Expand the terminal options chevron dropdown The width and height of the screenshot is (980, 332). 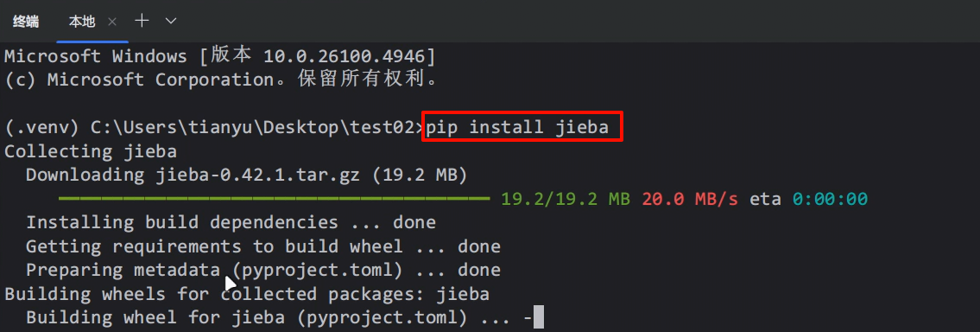[171, 22]
